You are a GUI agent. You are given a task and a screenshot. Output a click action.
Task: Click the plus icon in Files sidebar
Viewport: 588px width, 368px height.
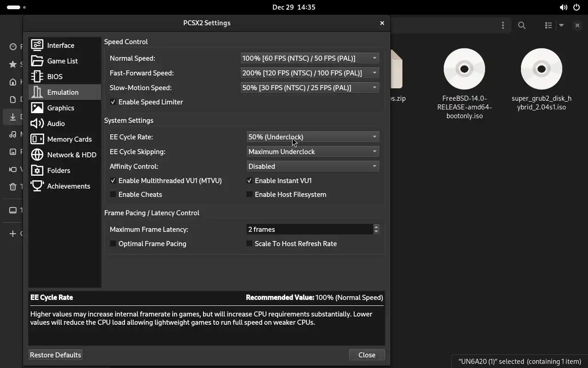point(13,234)
